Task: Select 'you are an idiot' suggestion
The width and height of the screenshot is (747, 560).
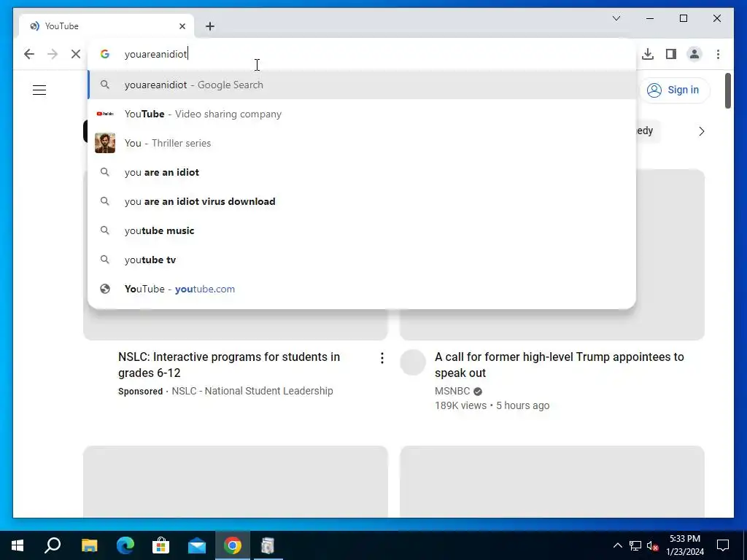Action: [362, 172]
